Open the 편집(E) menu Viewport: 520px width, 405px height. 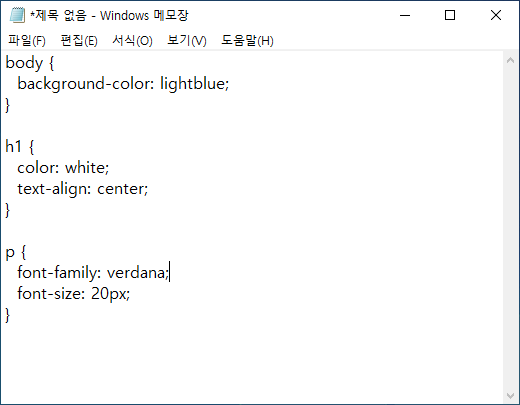click(x=79, y=41)
